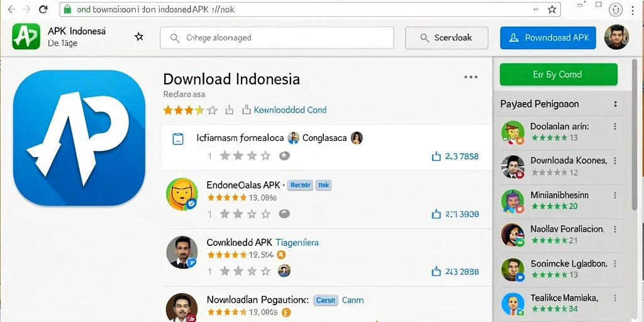Open the 'EndoneOalas APK' app icon
The height and width of the screenshot is (322, 644).
182,195
